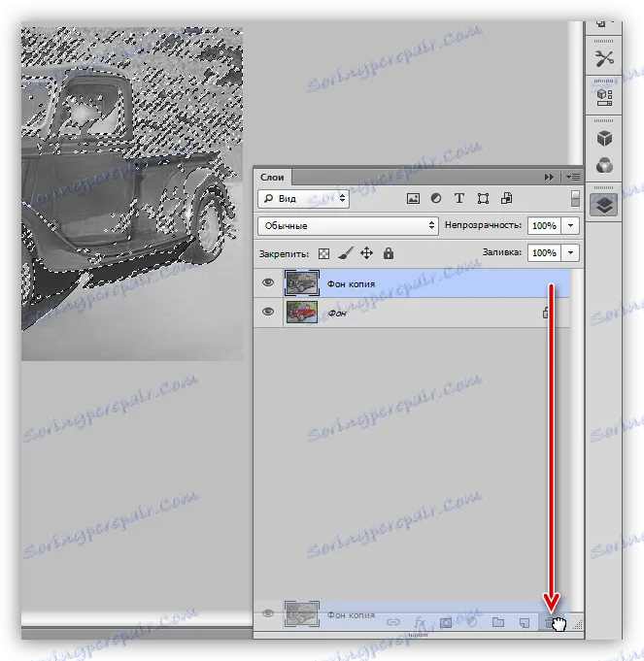Hide the Фон layer
The height and width of the screenshot is (661, 644).
click(x=268, y=312)
